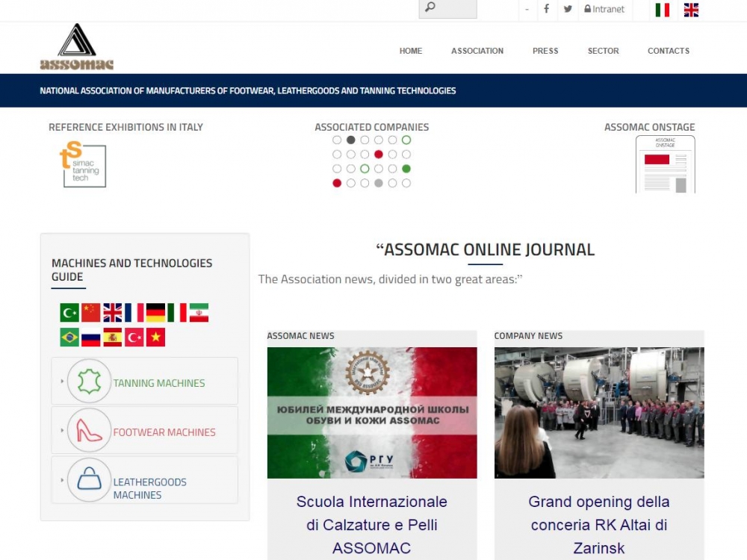Expand arrow beside Leathergoods Machines
The image size is (747, 560).
pyautogui.click(x=62, y=480)
